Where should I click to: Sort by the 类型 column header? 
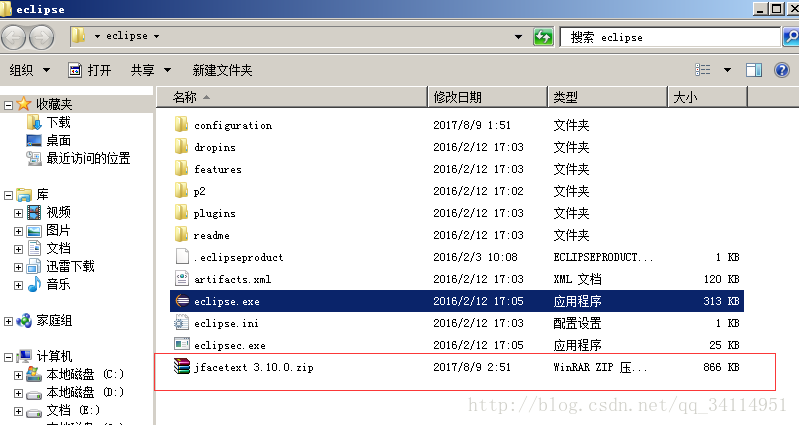tap(607, 97)
